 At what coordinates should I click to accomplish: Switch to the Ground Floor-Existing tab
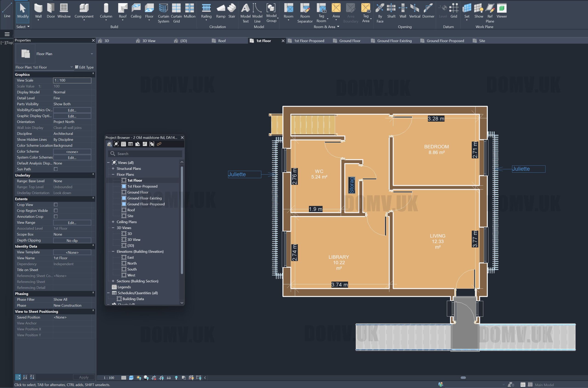[394, 41]
